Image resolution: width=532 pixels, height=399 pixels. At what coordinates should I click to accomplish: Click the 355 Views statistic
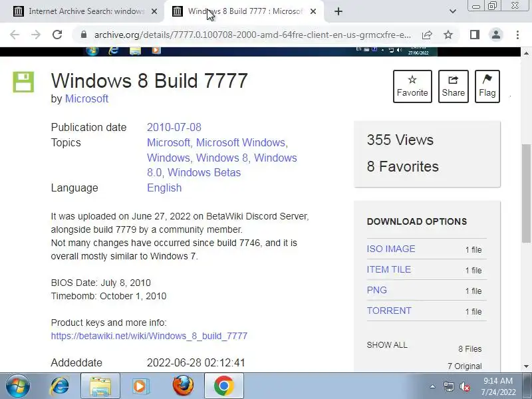(400, 140)
